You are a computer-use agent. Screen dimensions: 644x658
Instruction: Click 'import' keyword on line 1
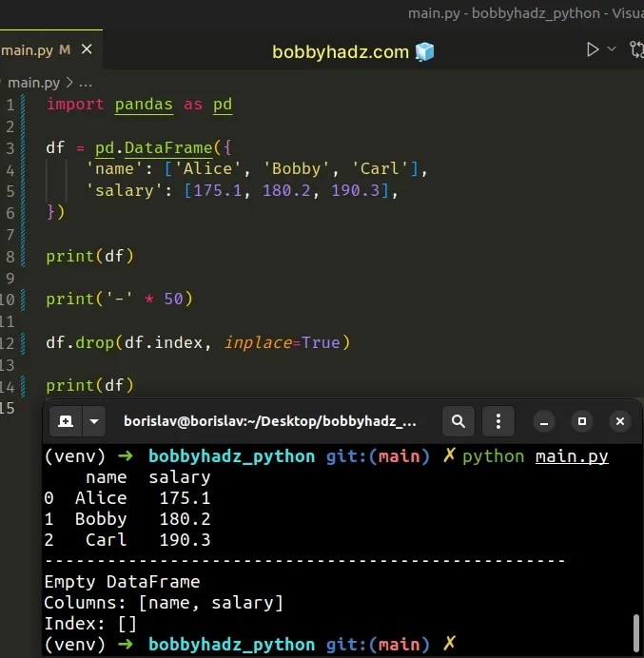coord(75,104)
